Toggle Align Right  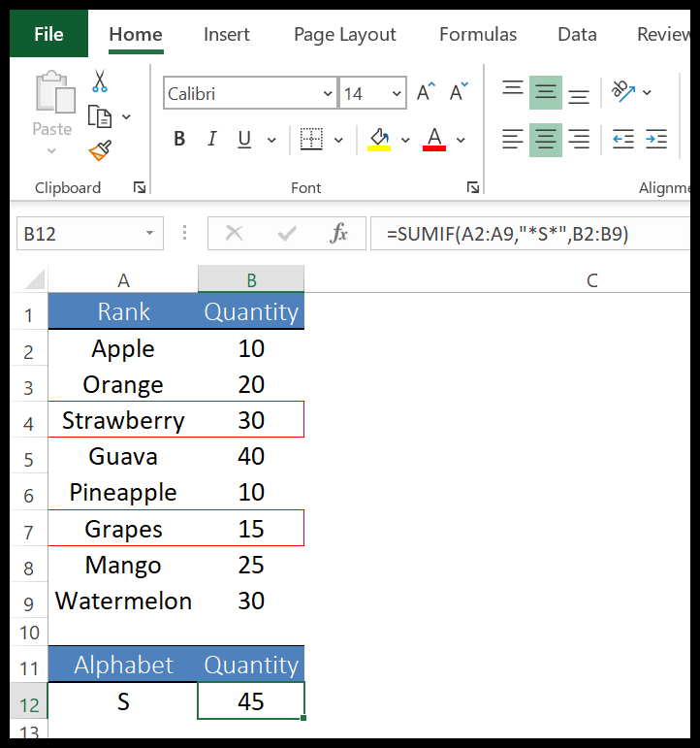[579, 140]
